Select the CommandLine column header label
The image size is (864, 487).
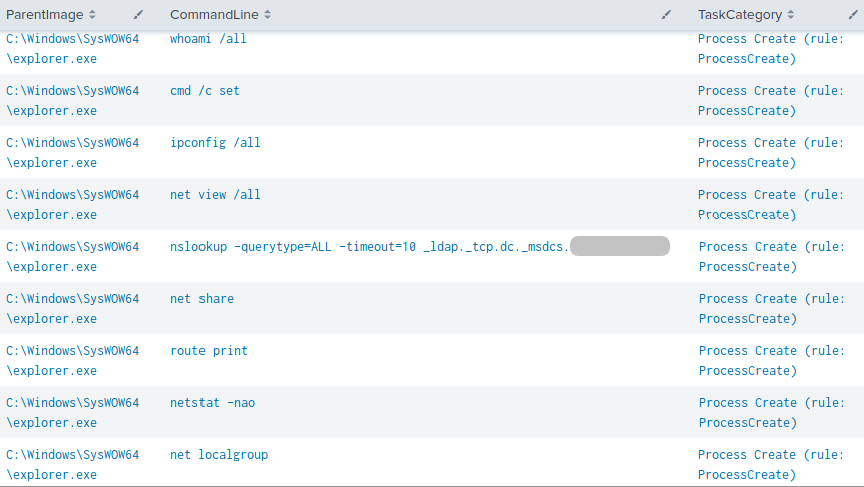[x=214, y=15]
